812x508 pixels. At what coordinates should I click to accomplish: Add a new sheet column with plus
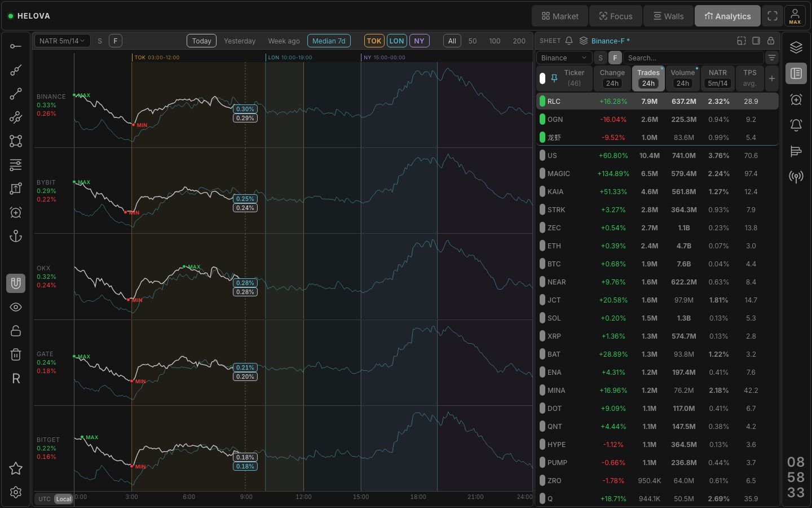tap(772, 78)
